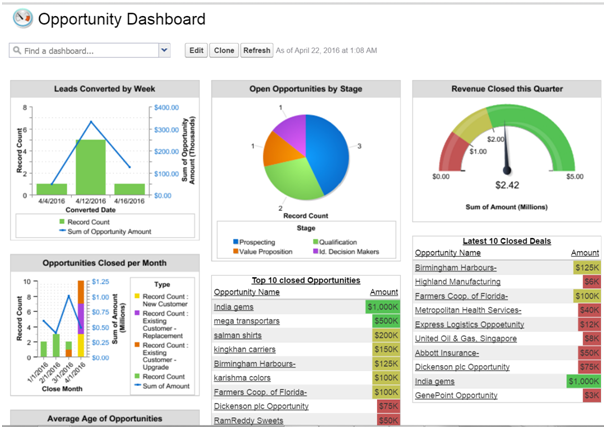Open the United Oil & Gas, Singapore deal
The height and width of the screenshot is (429, 606).
coord(466,339)
